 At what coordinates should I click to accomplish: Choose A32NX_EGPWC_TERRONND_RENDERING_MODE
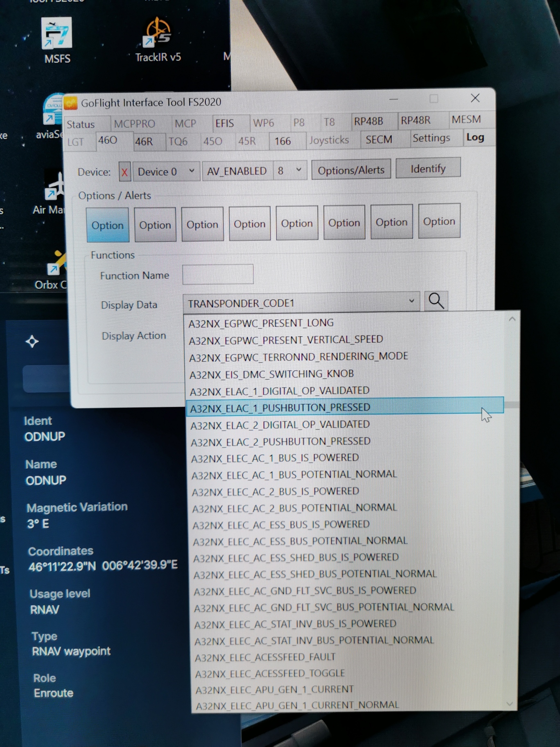pyautogui.click(x=345, y=357)
